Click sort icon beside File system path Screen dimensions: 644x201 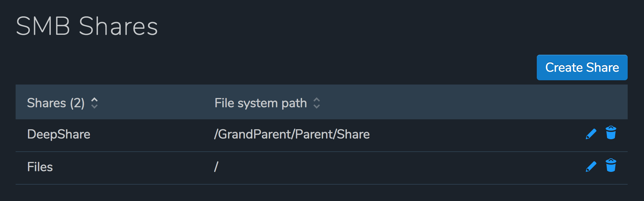[x=317, y=103]
